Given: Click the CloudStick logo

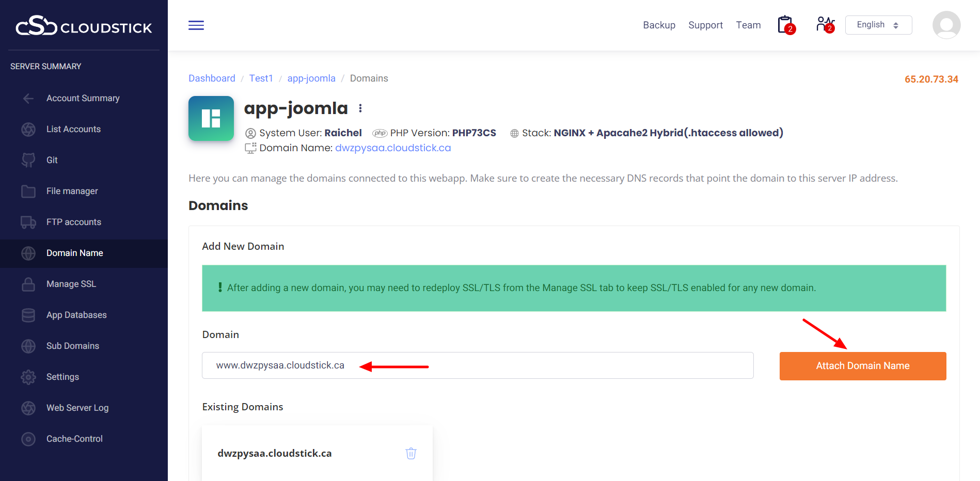Looking at the screenshot, I should coord(84,26).
